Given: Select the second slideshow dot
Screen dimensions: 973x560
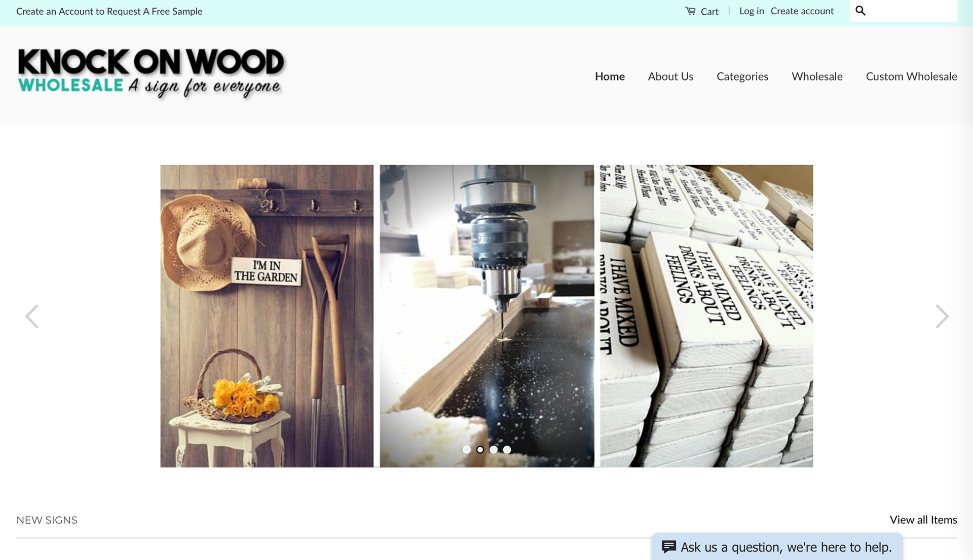Looking at the screenshot, I should coord(480,450).
